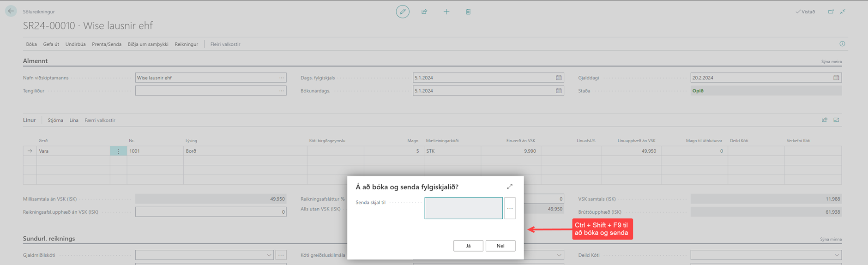Expand the Deild Kóti dropdown
The width and height of the screenshot is (868, 265).
pyautogui.click(x=836, y=255)
